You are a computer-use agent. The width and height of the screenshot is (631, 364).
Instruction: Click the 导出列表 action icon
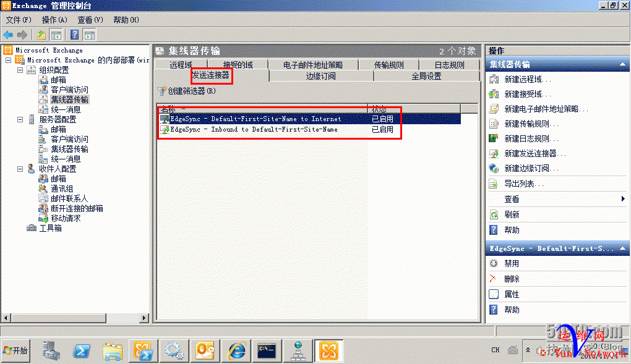[x=494, y=184]
